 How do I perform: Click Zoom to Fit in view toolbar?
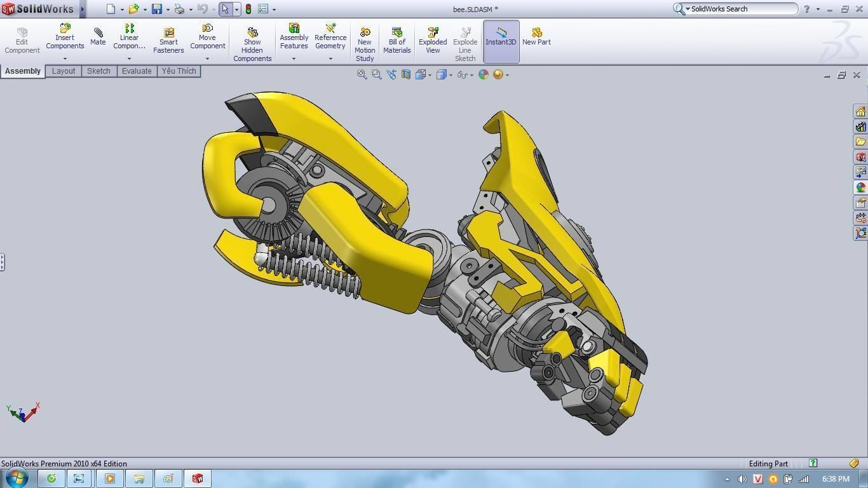(x=362, y=74)
